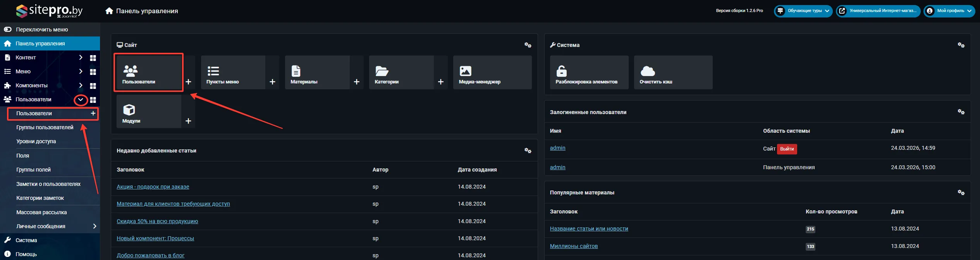
Task: Click the sitepro.by logo
Action: coord(49,11)
